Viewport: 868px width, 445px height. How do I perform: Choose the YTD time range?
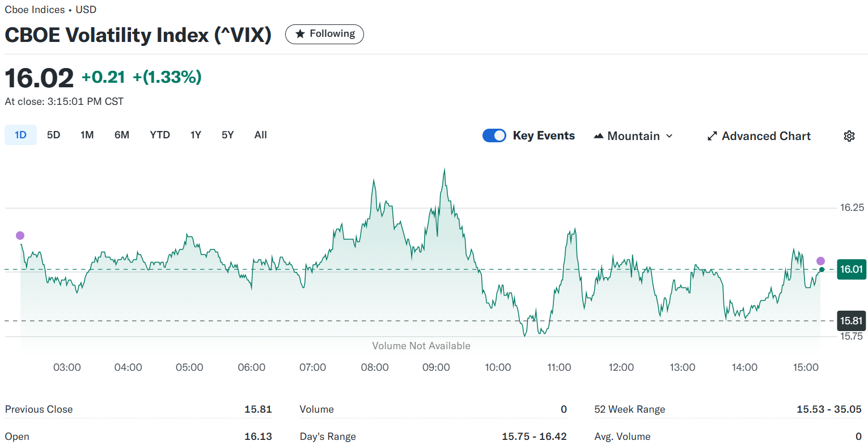pos(160,135)
